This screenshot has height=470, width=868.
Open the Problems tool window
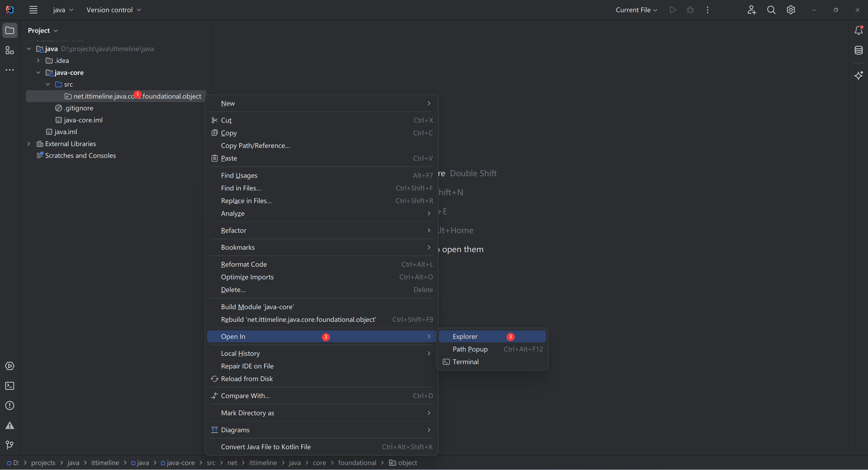(x=10, y=405)
